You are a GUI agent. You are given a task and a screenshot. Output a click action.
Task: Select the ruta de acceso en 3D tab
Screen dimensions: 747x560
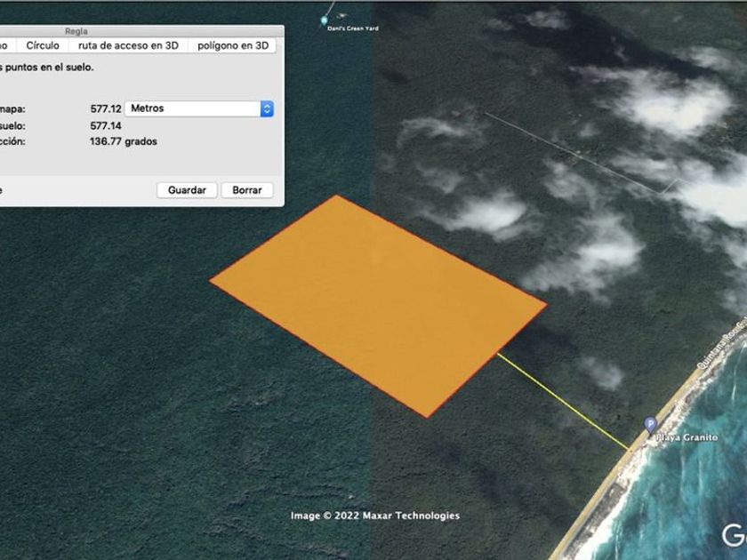128,45
